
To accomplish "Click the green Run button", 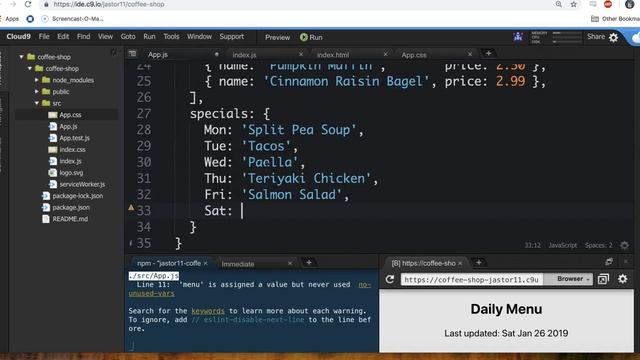I will [311, 37].
